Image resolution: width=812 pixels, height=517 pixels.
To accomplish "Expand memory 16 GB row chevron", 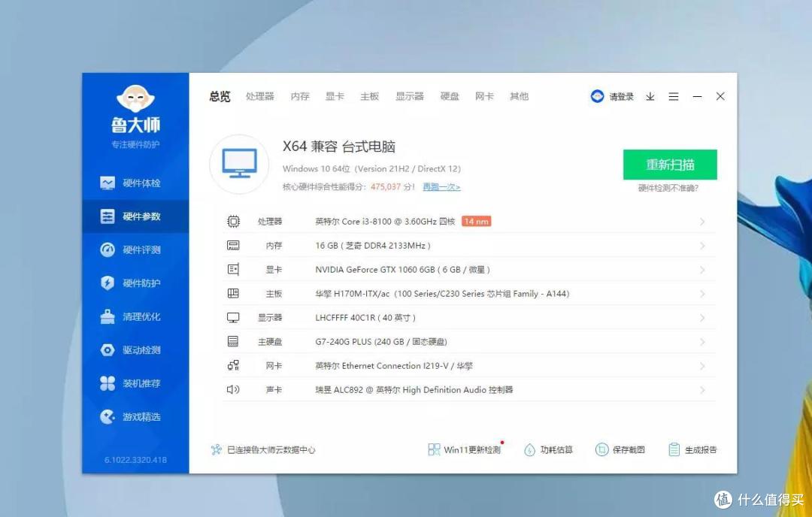I will (x=702, y=245).
